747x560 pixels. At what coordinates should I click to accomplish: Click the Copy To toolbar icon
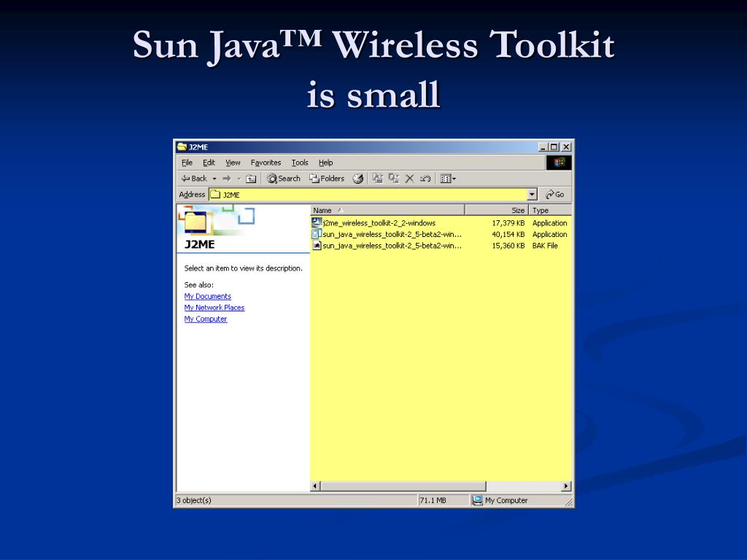click(393, 179)
